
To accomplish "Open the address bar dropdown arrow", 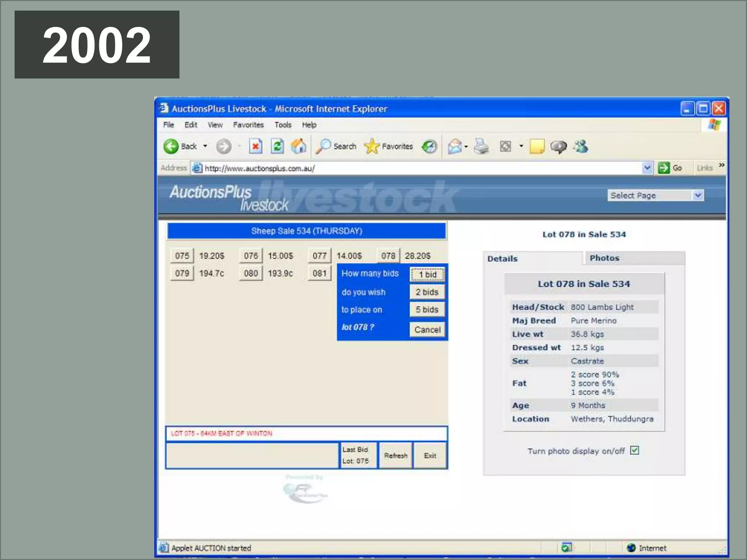I will [x=647, y=168].
